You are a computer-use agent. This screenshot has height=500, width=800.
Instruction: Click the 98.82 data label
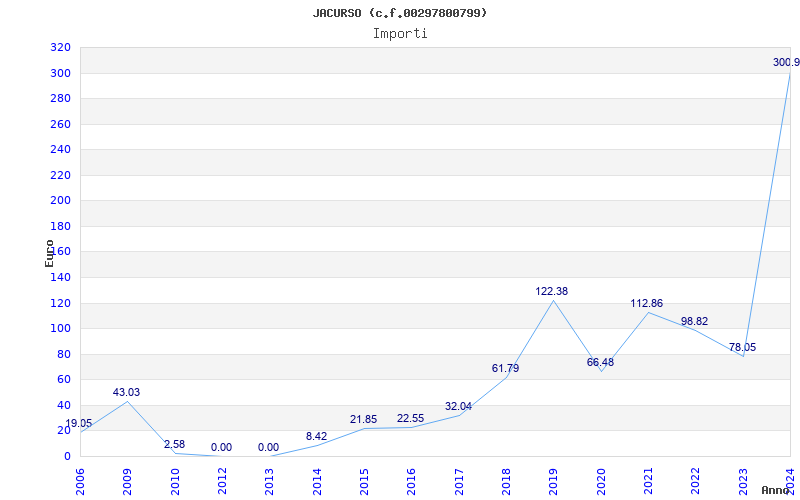click(x=694, y=321)
